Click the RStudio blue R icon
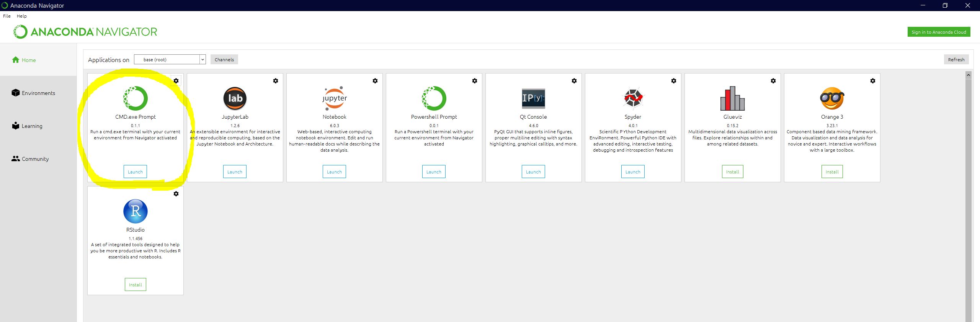 (135, 211)
